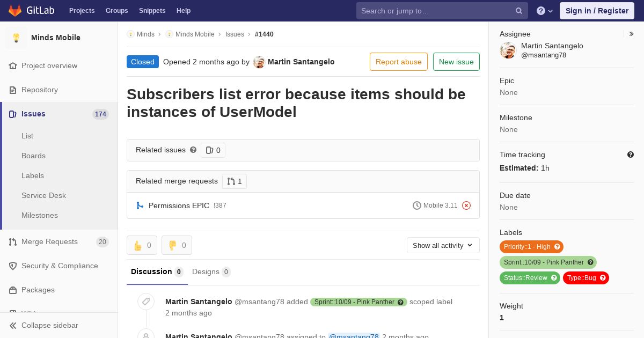Open the GitLab logo home link
The height and width of the screenshot is (338, 644).
pos(31,10)
